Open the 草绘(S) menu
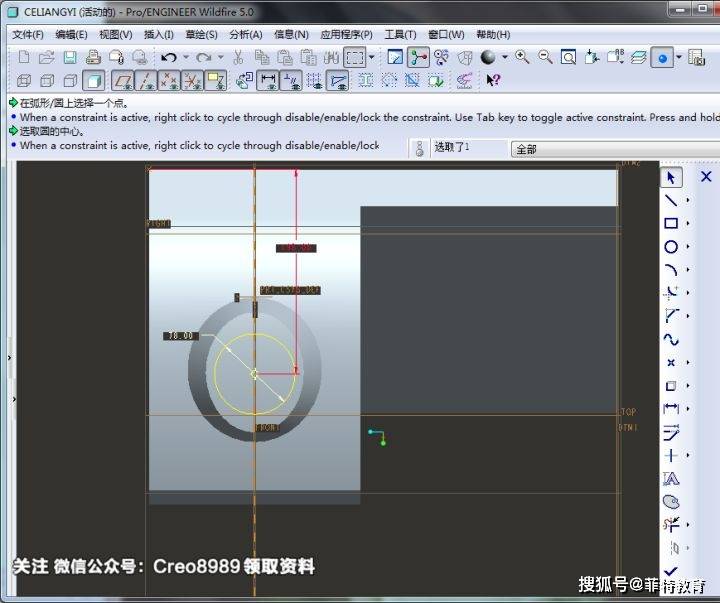 [x=201, y=35]
